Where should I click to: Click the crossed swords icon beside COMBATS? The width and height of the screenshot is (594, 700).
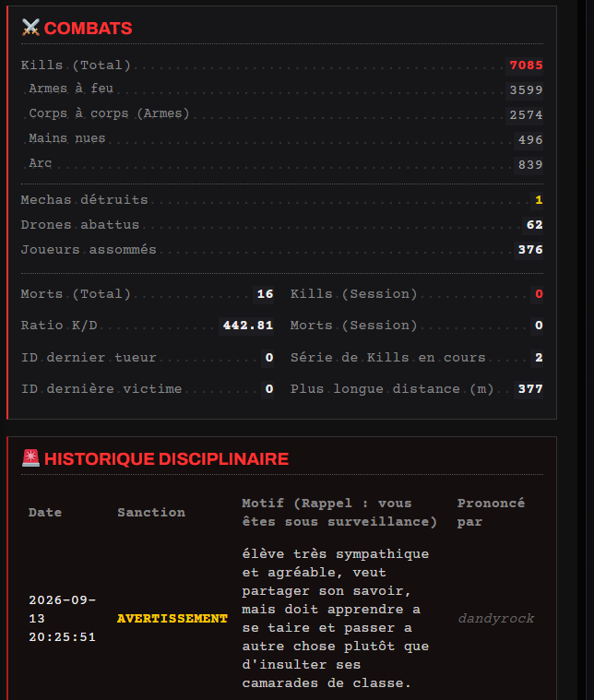coord(30,28)
